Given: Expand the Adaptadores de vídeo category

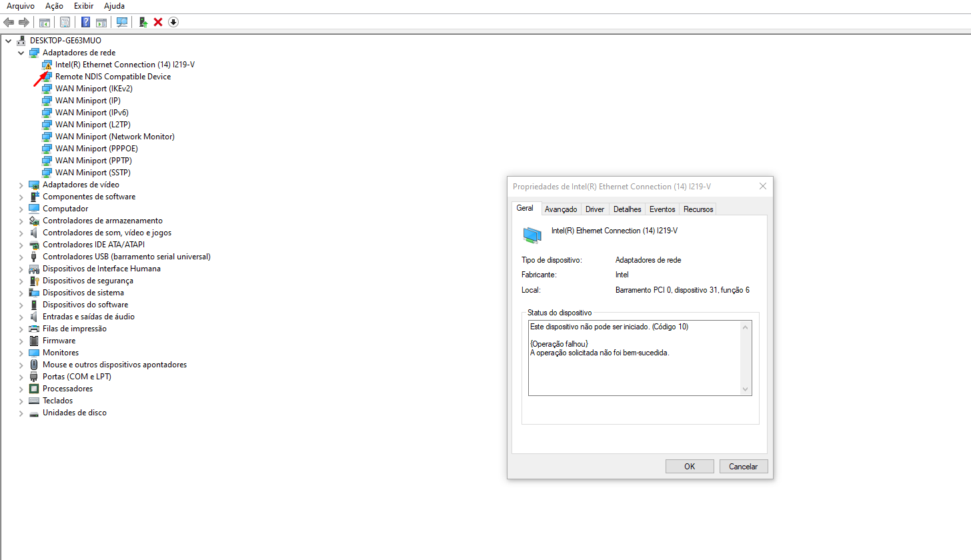Looking at the screenshot, I should click(x=21, y=185).
